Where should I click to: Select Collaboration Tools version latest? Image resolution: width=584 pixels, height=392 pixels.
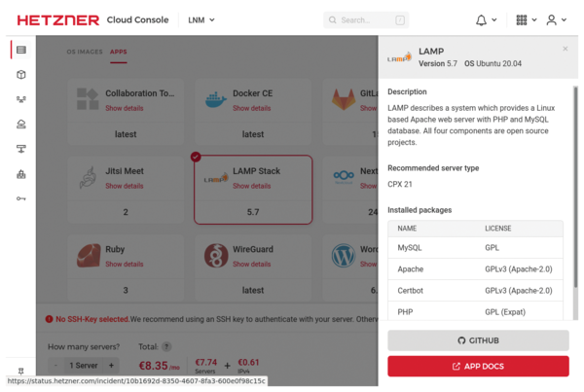pyautogui.click(x=126, y=134)
